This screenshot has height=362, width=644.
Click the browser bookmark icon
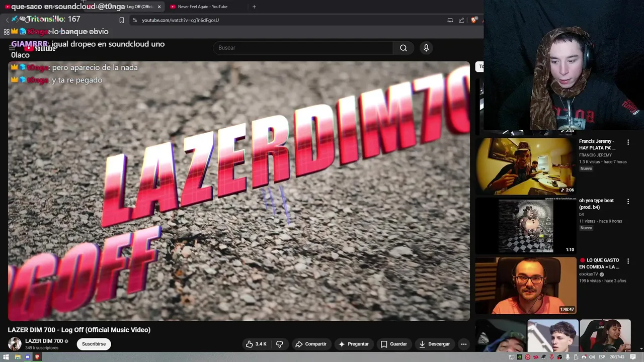click(x=122, y=20)
